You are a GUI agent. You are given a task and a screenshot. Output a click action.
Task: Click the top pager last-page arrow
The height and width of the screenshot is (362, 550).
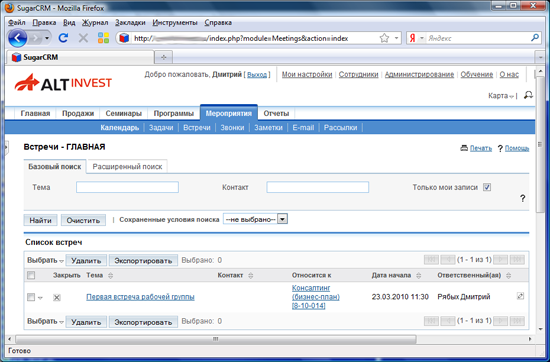coord(517,260)
